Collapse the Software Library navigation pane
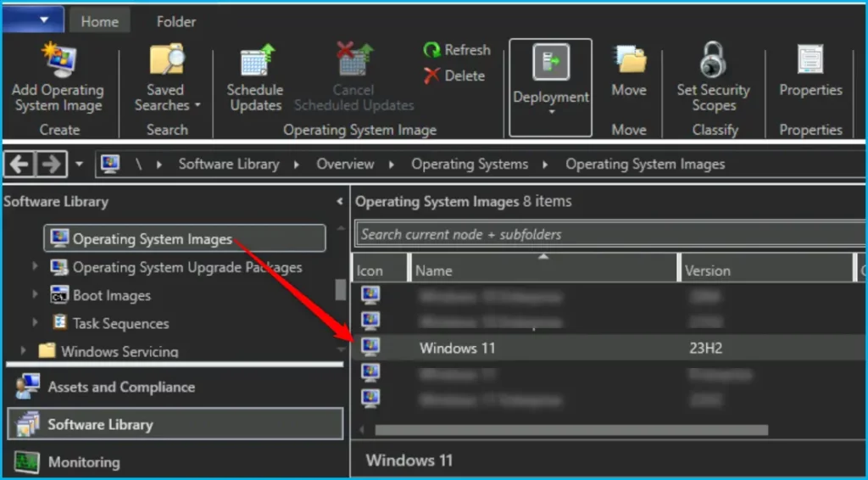This screenshot has height=480, width=868. (339, 202)
